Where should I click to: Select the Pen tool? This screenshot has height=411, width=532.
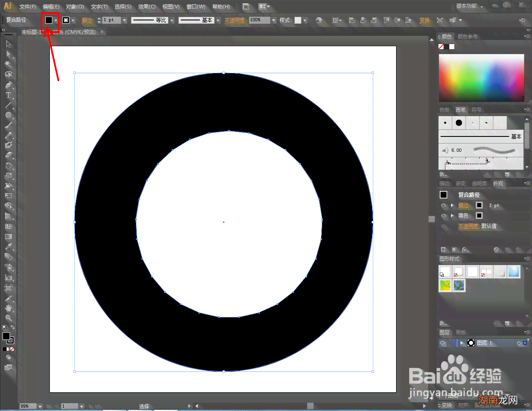tap(8, 85)
